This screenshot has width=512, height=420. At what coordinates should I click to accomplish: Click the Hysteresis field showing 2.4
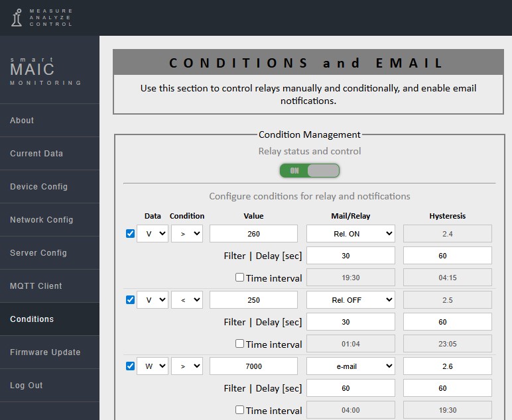(x=448, y=233)
